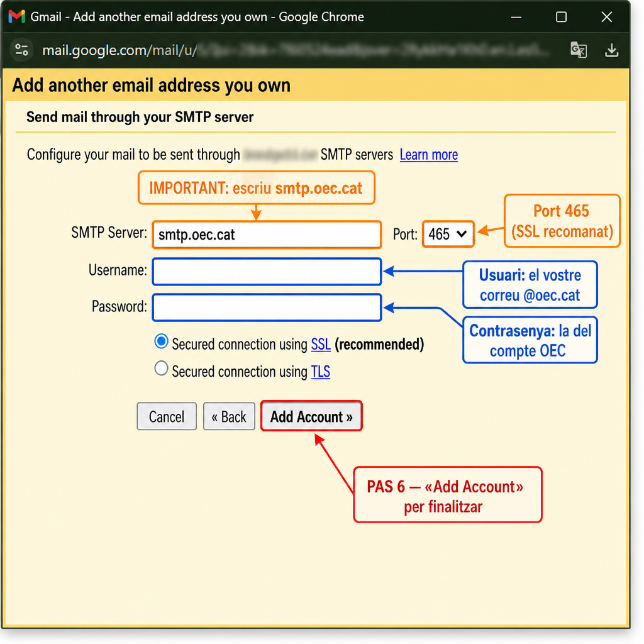Click the mail.google.com URL in address bar
The height and width of the screenshot is (644, 644).
pos(119,50)
